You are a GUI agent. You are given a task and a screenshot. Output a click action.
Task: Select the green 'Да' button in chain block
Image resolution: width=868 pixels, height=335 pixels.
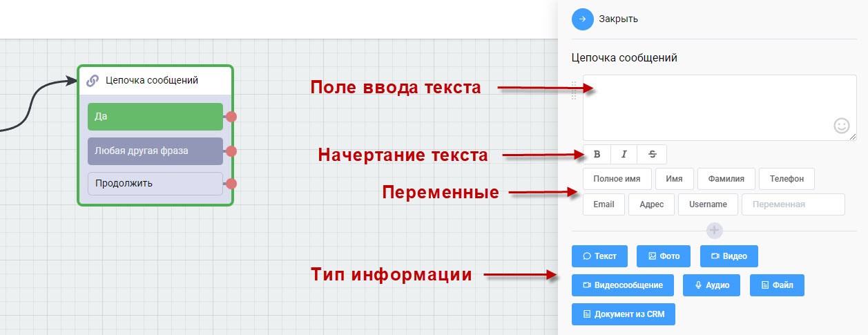click(x=155, y=117)
